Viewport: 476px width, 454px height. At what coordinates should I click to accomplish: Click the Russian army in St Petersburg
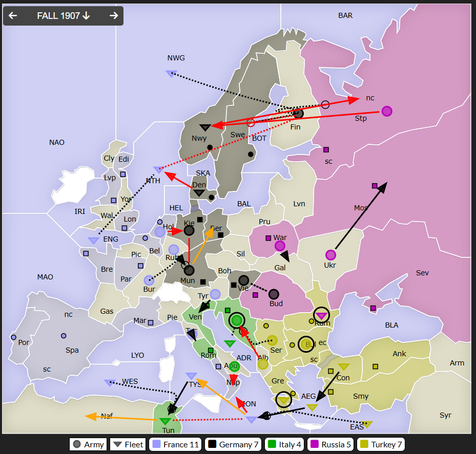point(387,111)
